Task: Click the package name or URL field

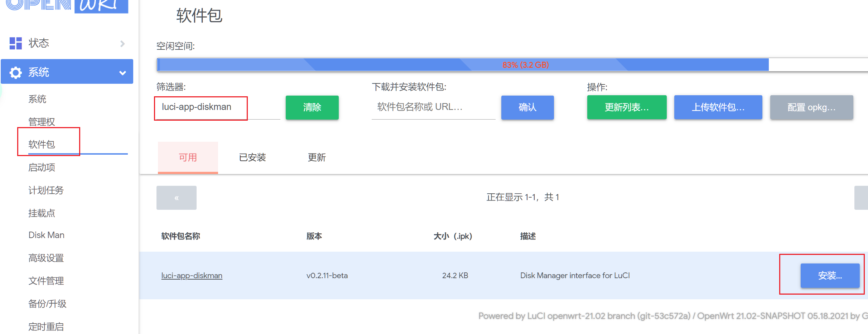Action: click(433, 107)
